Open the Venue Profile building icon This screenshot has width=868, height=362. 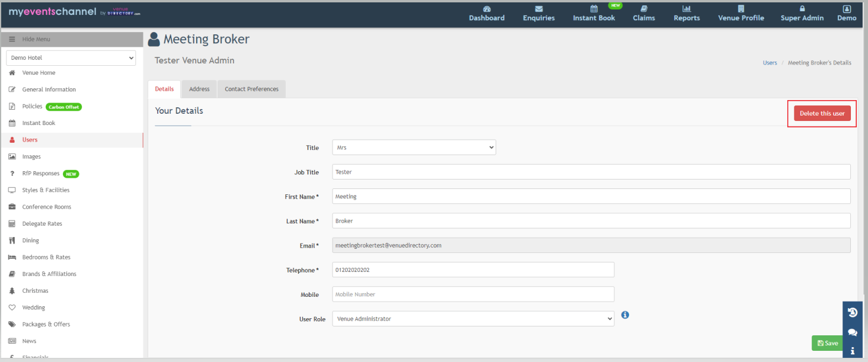click(x=741, y=9)
